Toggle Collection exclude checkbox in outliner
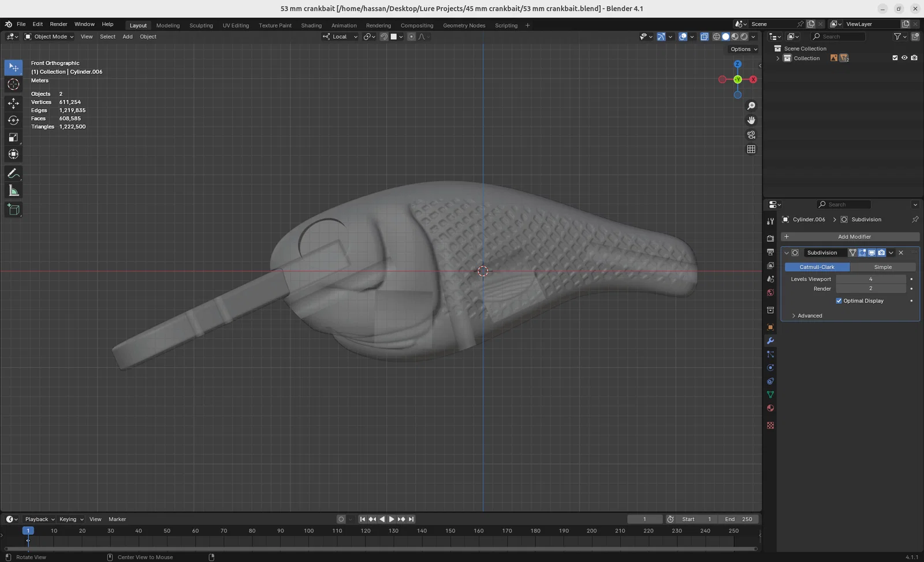The image size is (924, 562). pyautogui.click(x=895, y=58)
